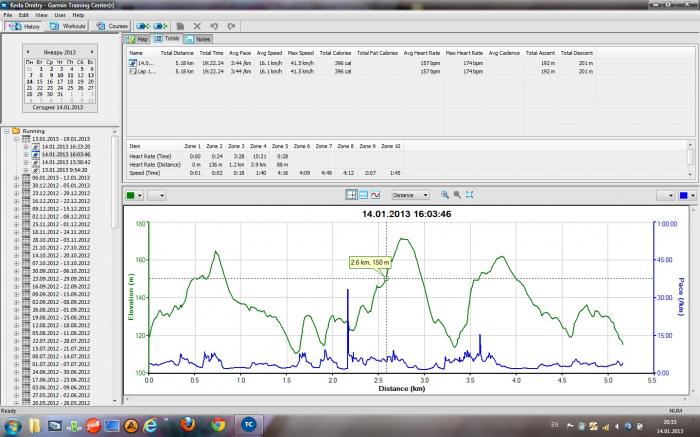This screenshot has width=700, height=437.
Task: Go to next month in calendar
Action: pyautogui.click(x=92, y=52)
